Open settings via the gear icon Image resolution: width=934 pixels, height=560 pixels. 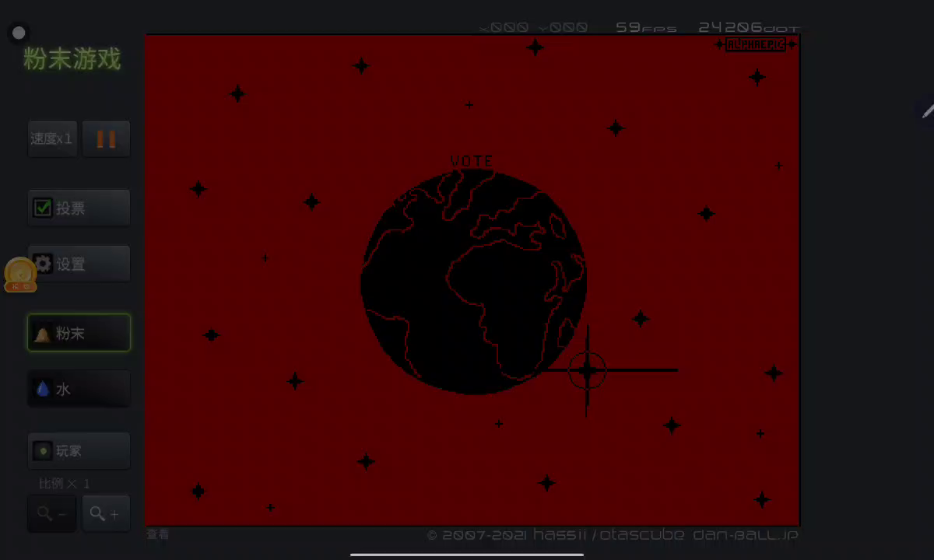point(43,264)
